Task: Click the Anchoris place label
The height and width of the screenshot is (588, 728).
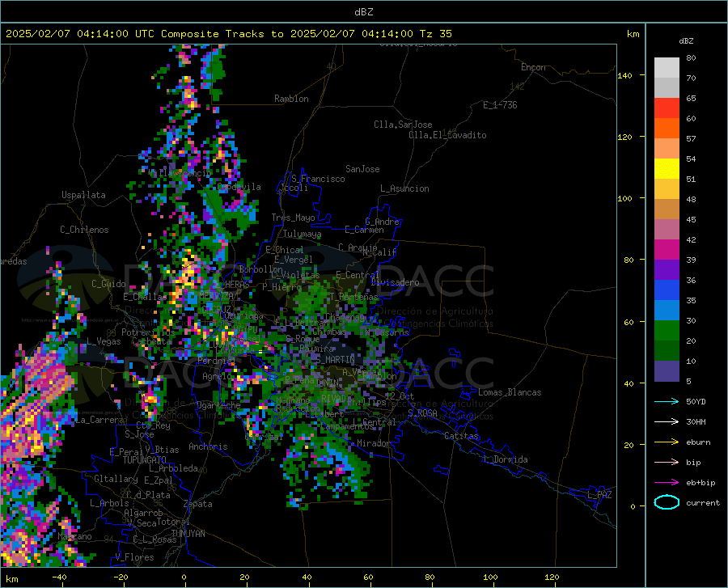Action: 208,446
